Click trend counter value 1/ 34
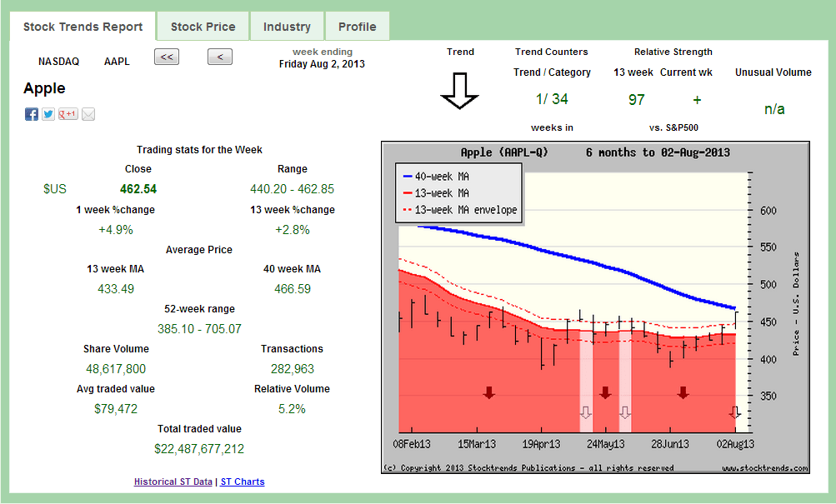Image resolution: width=836 pixels, height=504 pixels. coord(552,99)
